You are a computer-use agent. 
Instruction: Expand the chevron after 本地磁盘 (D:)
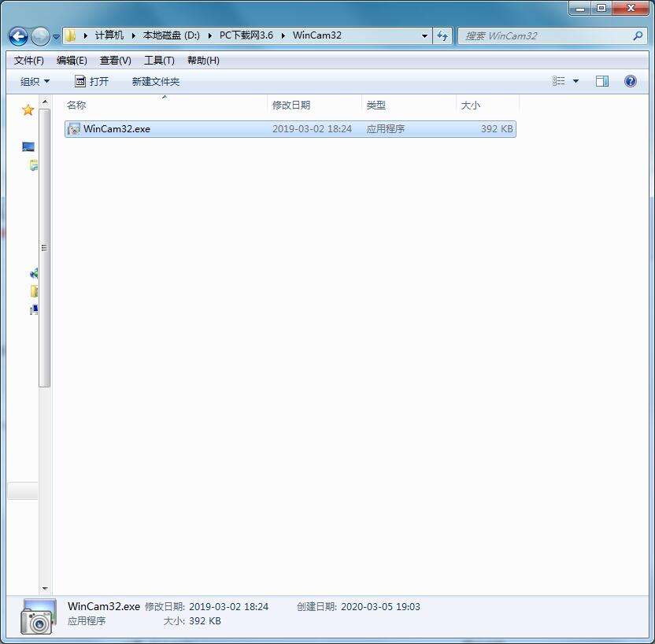click(x=209, y=36)
